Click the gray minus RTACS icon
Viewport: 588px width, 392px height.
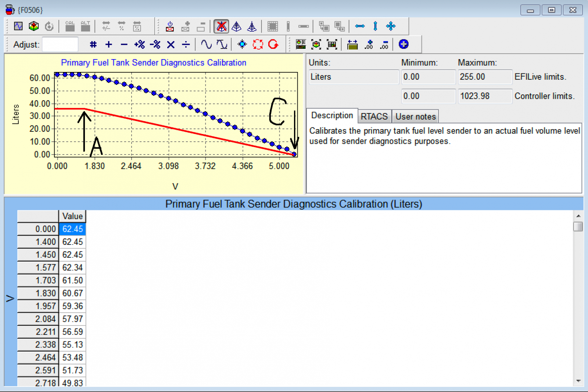coord(201,26)
